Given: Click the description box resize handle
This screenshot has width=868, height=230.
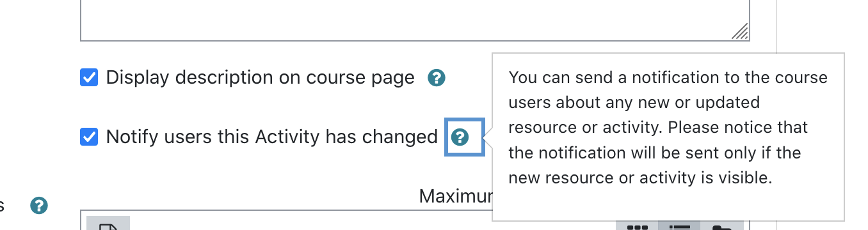Looking at the screenshot, I should pos(739,31).
